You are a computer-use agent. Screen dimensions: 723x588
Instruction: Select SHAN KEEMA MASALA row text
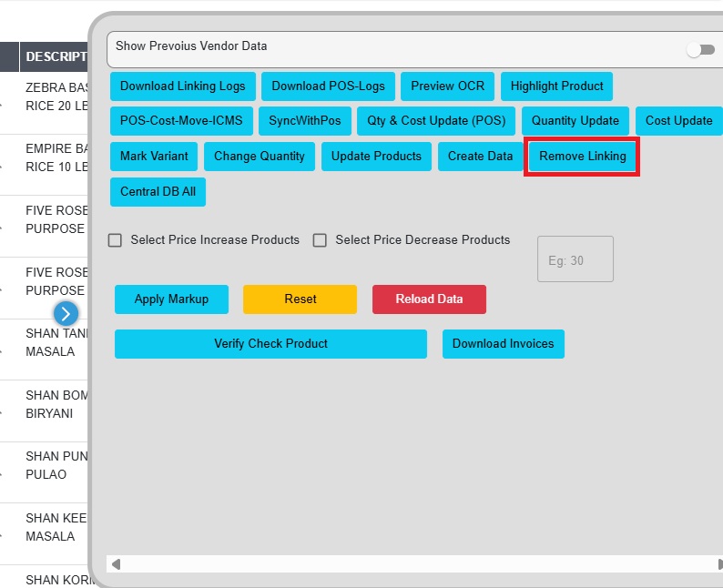[56, 527]
